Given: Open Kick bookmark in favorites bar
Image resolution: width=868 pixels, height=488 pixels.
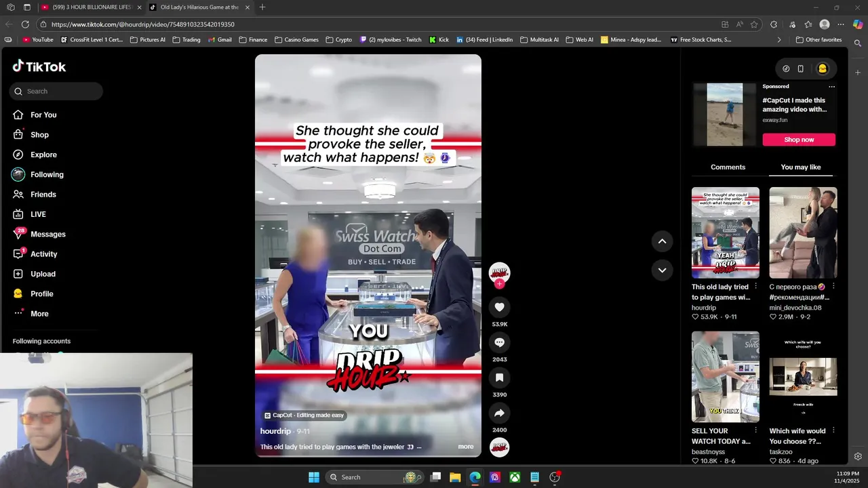Looking at the screenshot, I should point(439,40).
